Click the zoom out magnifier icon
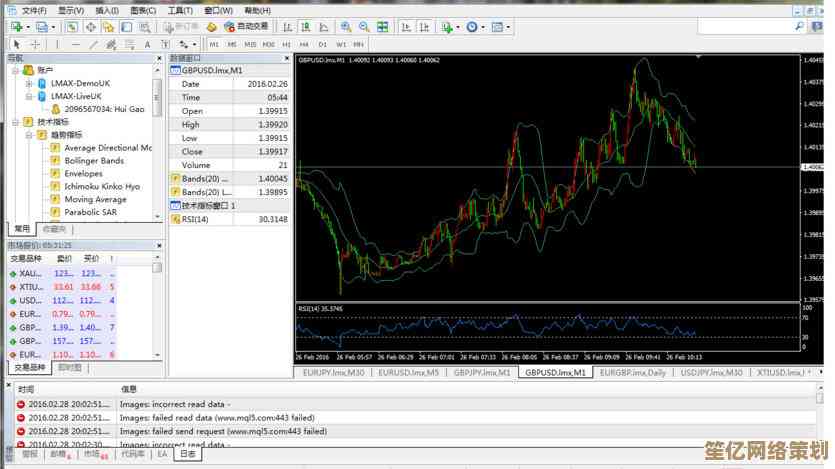This screenshot has width=835, height=469. (x=362, y=27)
